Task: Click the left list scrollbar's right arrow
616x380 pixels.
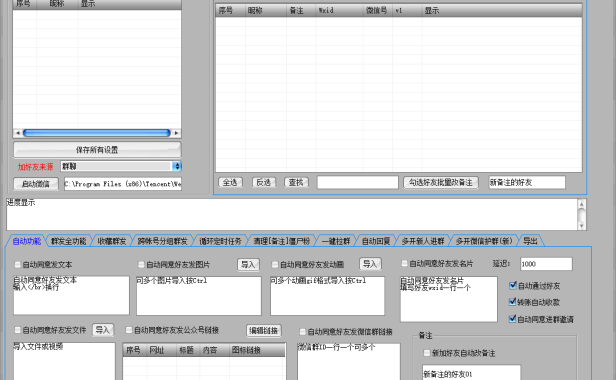Action: (x=176, y=133)
